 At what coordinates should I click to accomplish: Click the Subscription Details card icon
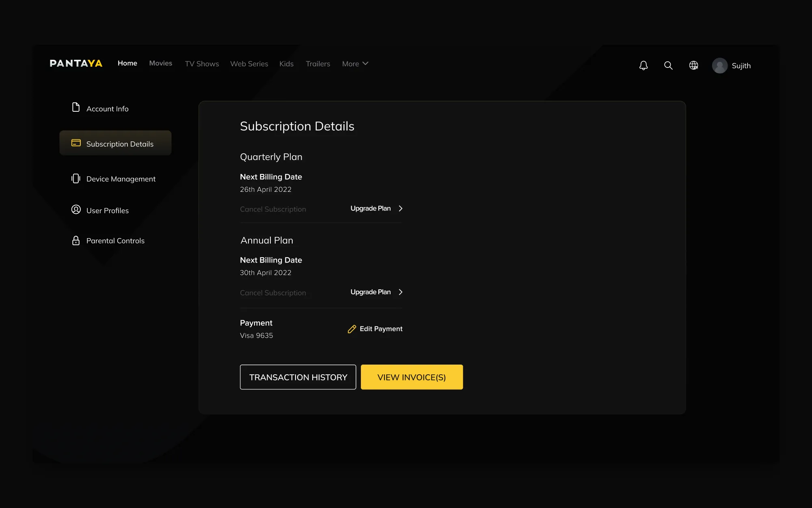click(76, 143)
